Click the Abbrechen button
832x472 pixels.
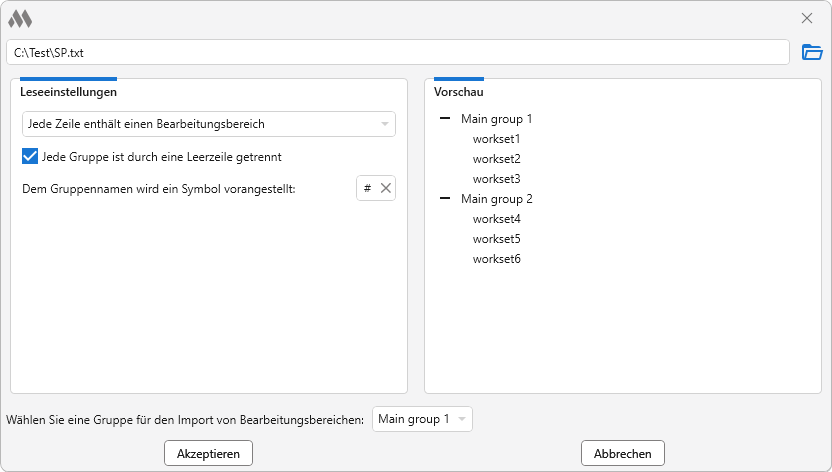[622, 453]
